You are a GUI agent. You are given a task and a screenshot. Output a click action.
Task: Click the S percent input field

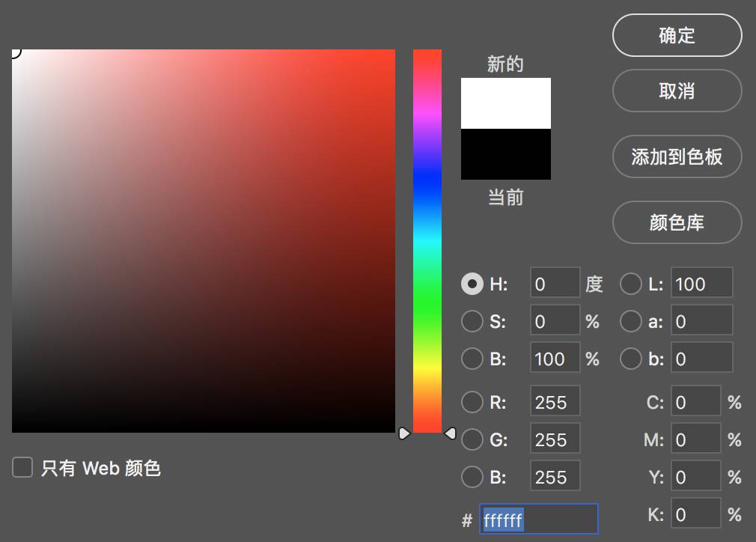555,320
